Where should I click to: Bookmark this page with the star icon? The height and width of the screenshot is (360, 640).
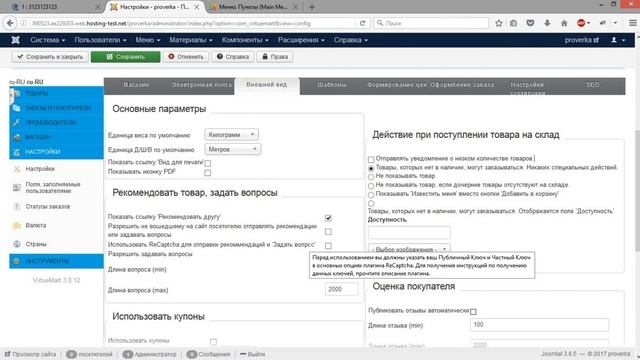[499, 23]
